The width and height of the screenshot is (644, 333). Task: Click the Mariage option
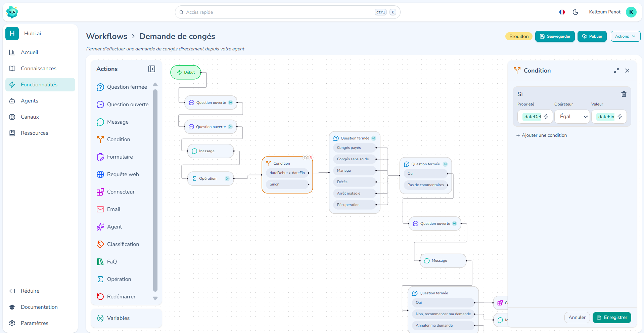click(355, 170)
